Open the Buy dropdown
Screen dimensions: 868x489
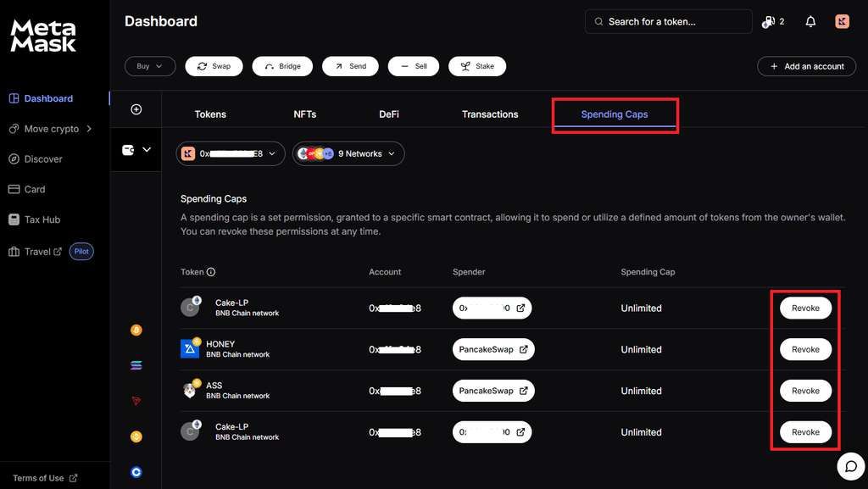coord(150,66)
